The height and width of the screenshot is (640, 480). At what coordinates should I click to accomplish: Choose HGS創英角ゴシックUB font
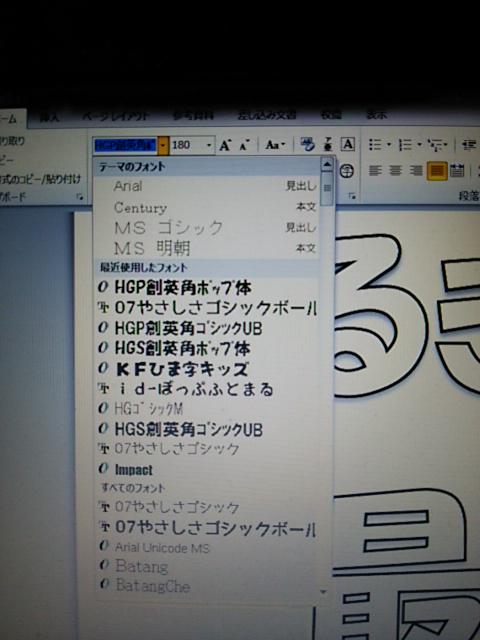click(x=206, y=429)
